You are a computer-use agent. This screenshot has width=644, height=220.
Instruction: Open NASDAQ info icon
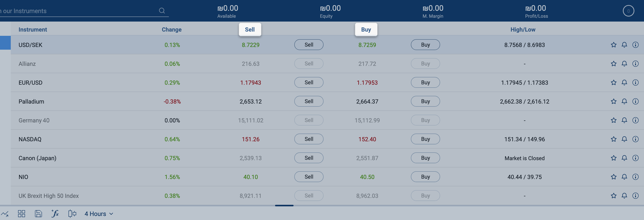(635, 139)
